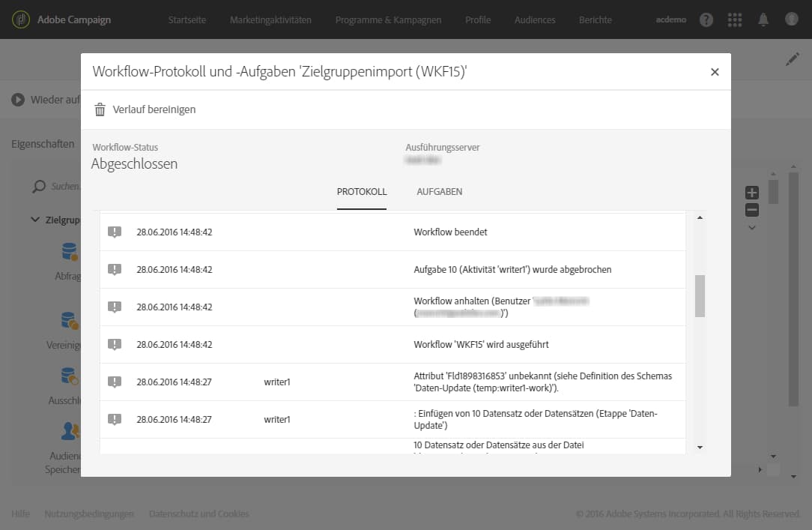Open help via the question mark icon

coord(706,20)
